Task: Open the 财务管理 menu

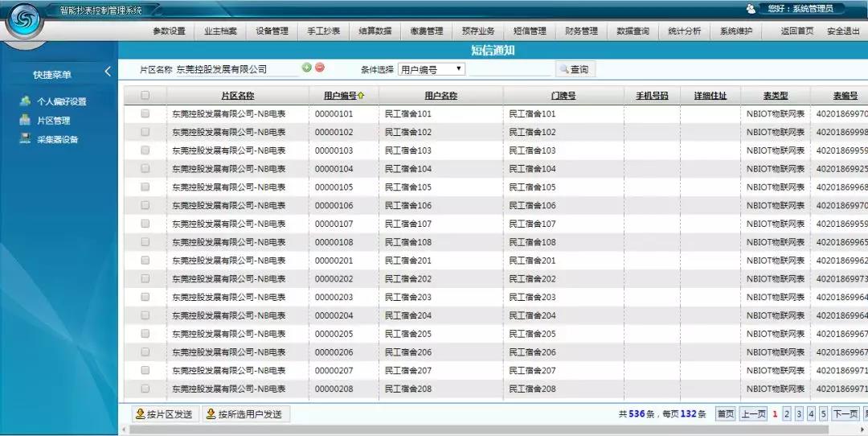Action: (x=581, y=31)
